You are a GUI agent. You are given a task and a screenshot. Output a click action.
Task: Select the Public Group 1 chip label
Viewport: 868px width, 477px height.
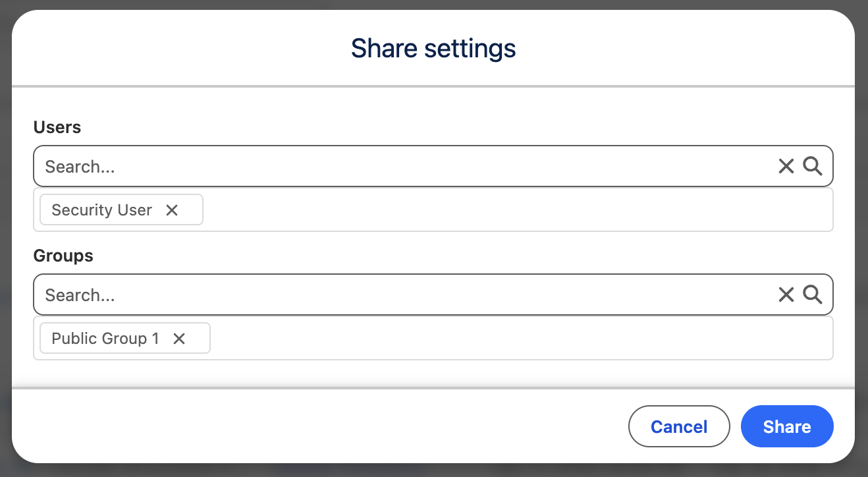click(x=105, y=339)
